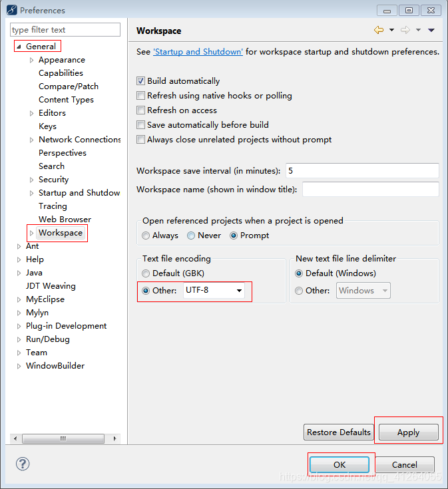448x489 pixels.
Task: Expand the Appearance tree node
Action: point(31,60)
